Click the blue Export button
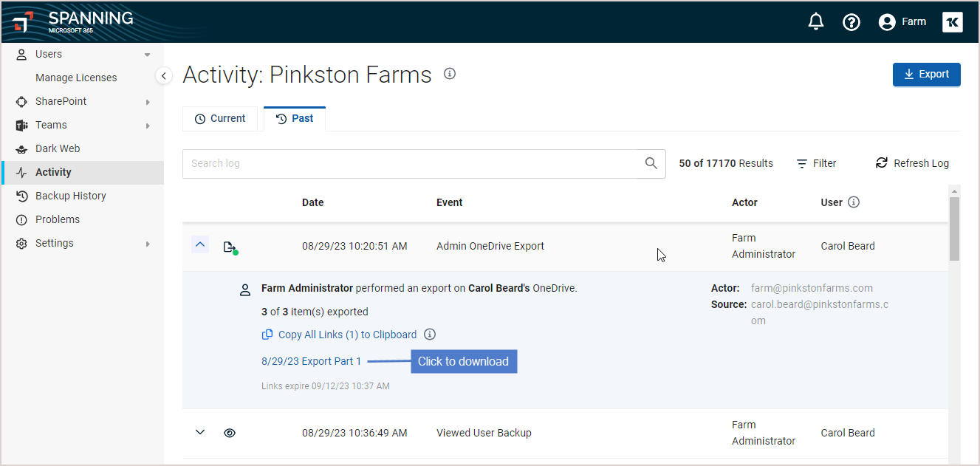 tap(926, 75)
